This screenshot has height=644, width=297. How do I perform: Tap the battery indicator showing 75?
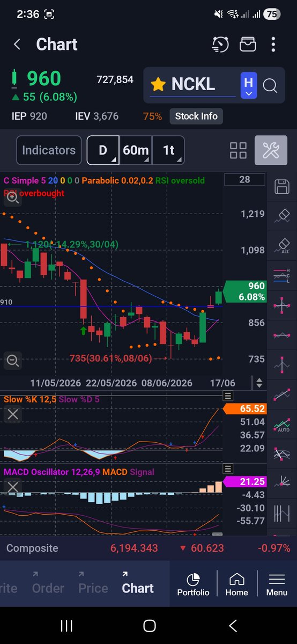(x=272, y=14)
